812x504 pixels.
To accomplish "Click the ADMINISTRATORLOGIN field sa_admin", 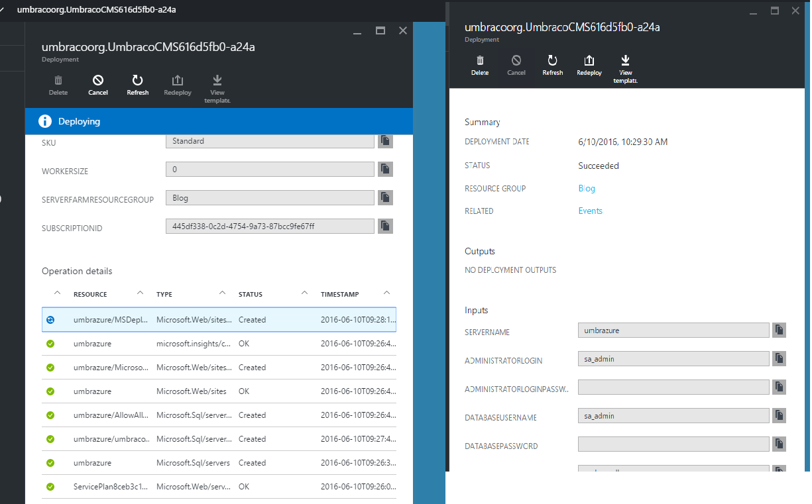I will tap(673, 358).
